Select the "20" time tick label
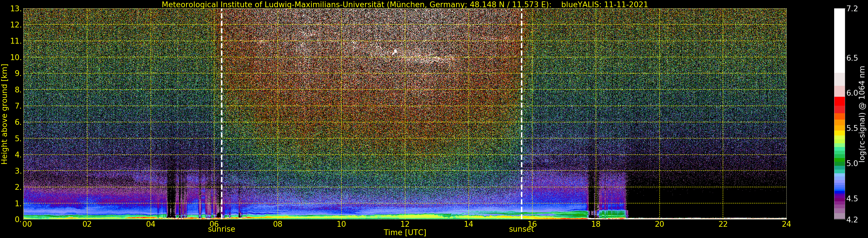The image size is (868, 238). tap(659, 224)
